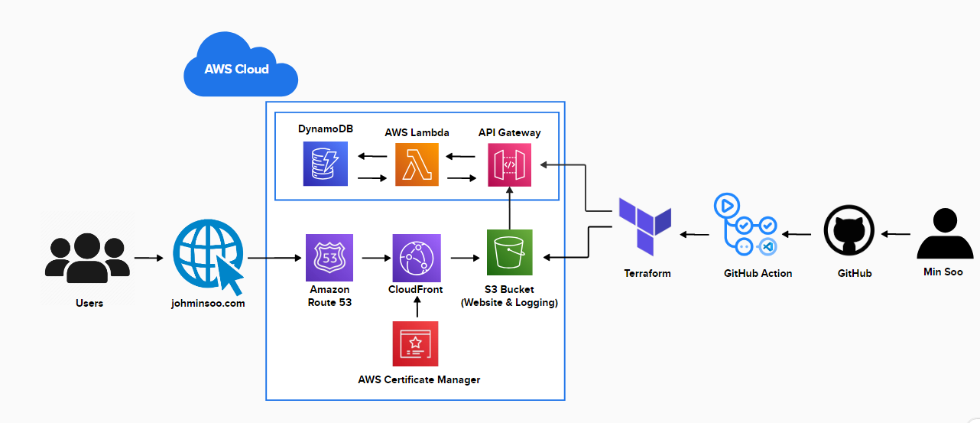
Task: Click the 'DynamoDB' label
Action: coord(326,129)
